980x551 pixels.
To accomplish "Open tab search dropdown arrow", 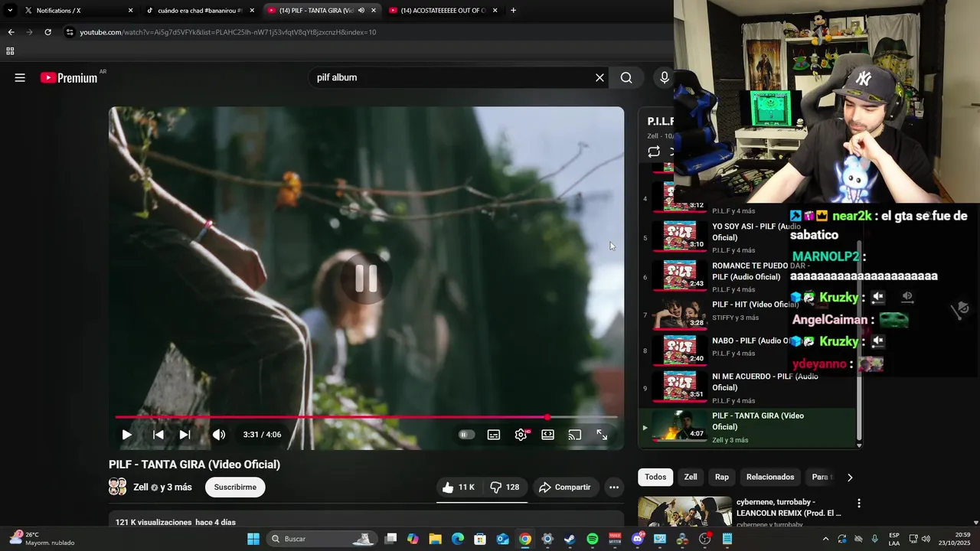I will click(10, 11).
